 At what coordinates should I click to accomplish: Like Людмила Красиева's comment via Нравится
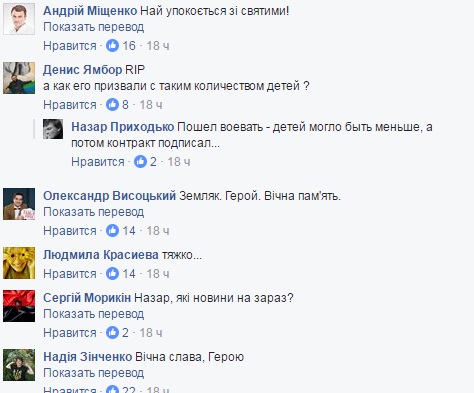click(70, 274)
